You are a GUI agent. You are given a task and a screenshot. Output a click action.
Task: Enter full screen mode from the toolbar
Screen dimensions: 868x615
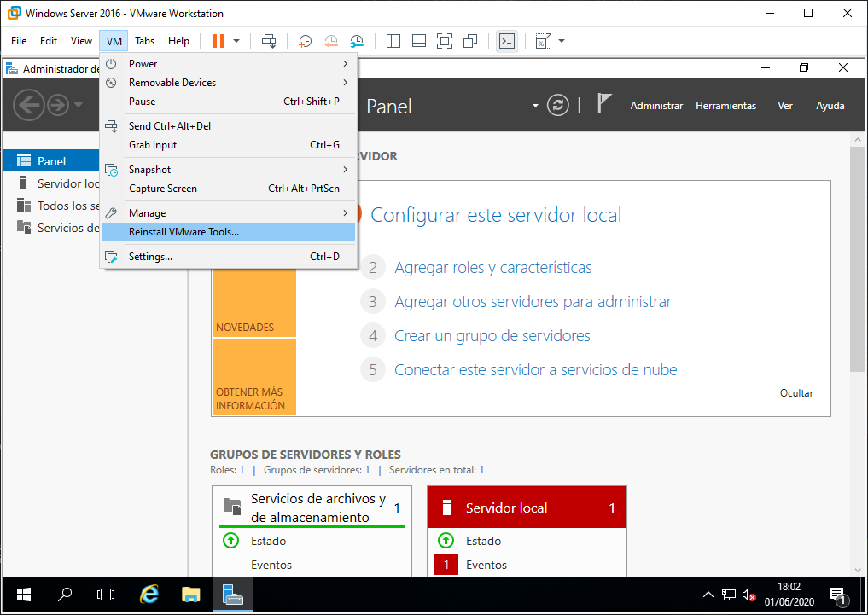click(444, 41)
